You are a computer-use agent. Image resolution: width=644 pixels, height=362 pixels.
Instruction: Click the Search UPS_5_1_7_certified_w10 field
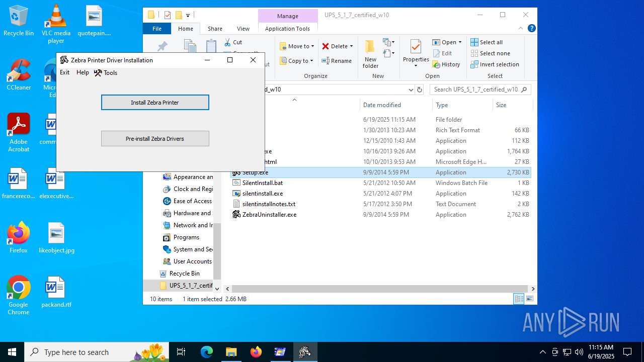pos(480,89)
